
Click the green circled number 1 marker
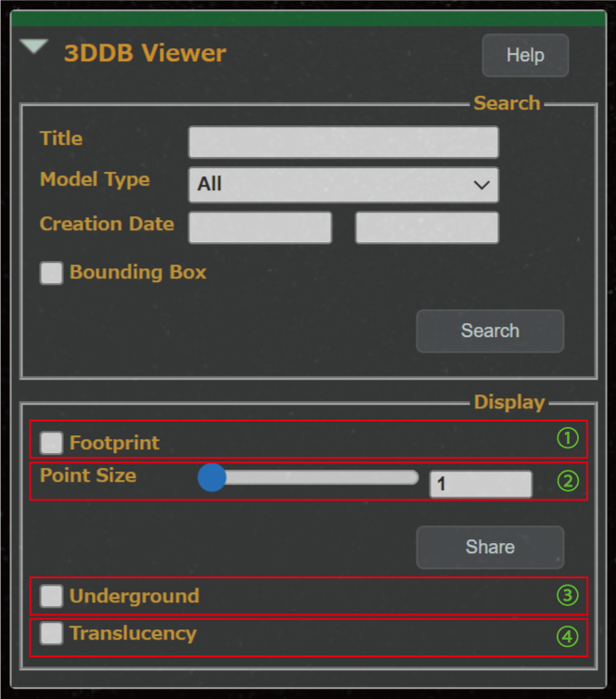coord(568,438)
